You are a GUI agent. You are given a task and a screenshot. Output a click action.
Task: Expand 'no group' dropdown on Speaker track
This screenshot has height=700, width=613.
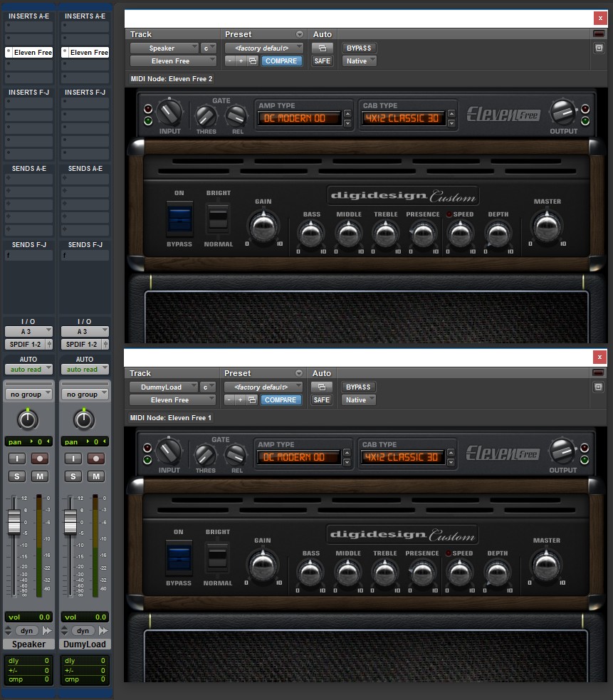[28, 395]
